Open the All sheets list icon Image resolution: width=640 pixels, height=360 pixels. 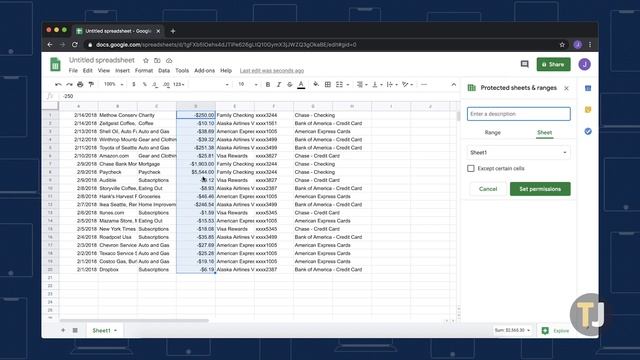coord(75,330)
